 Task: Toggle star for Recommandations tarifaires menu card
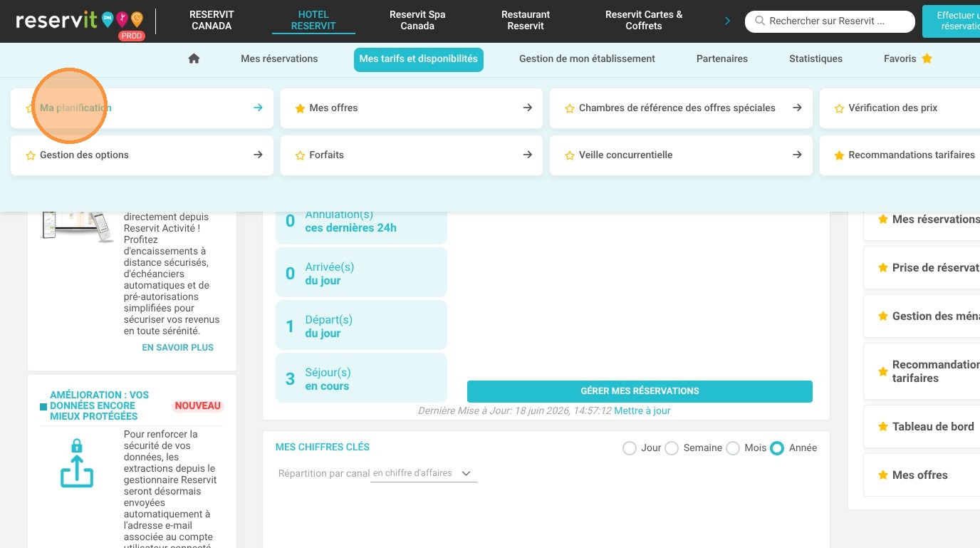(839, 155)
